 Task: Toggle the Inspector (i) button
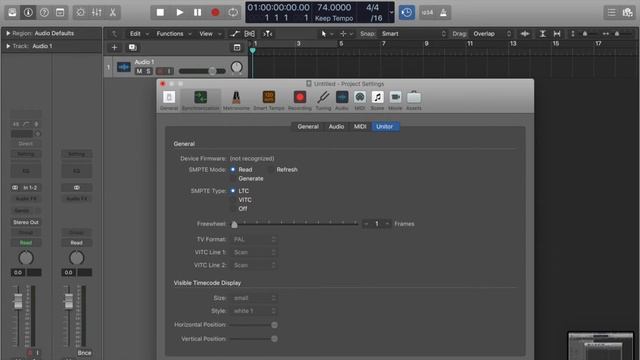(28, 12)
